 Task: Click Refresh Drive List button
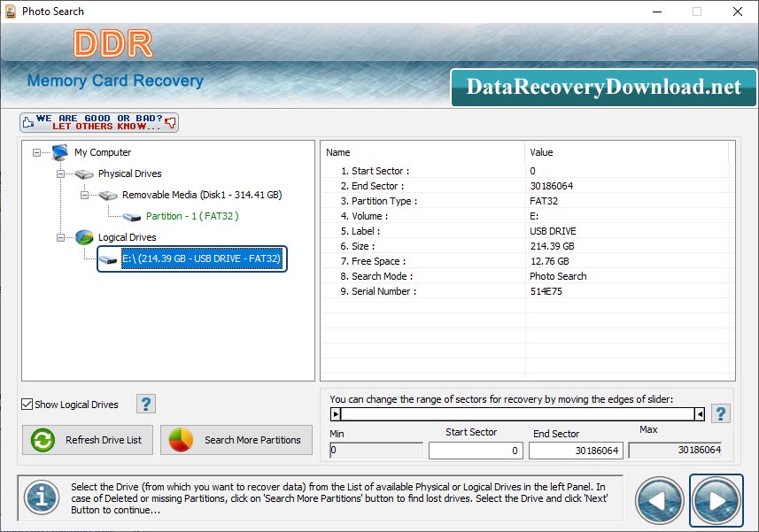88,440
